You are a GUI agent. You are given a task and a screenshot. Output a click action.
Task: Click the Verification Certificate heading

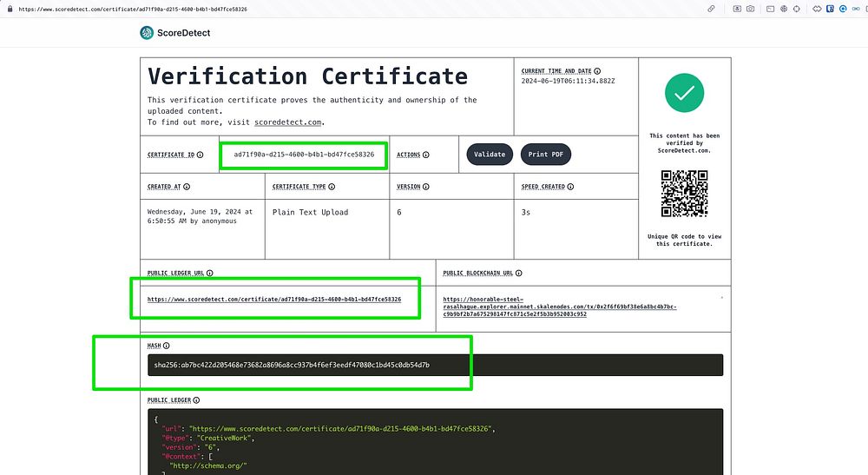tap(308, 76)
